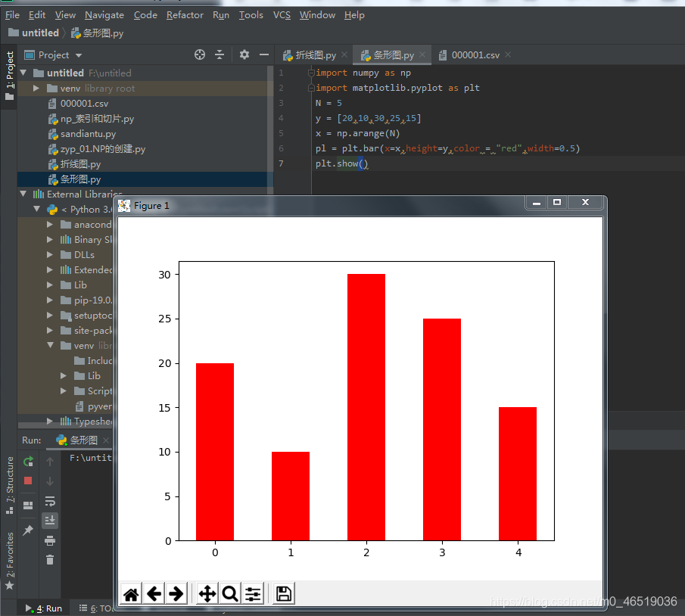Select 000001.csv in the project tree

(x=84, y=104)
